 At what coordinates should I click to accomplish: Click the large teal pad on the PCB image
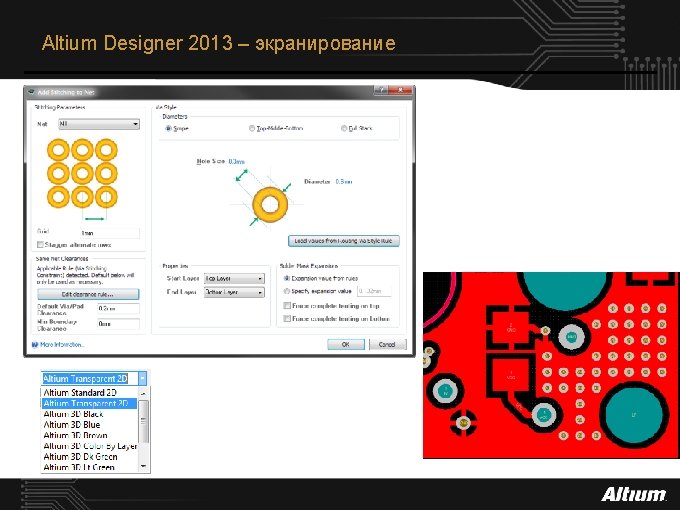[x=634, y=415]
